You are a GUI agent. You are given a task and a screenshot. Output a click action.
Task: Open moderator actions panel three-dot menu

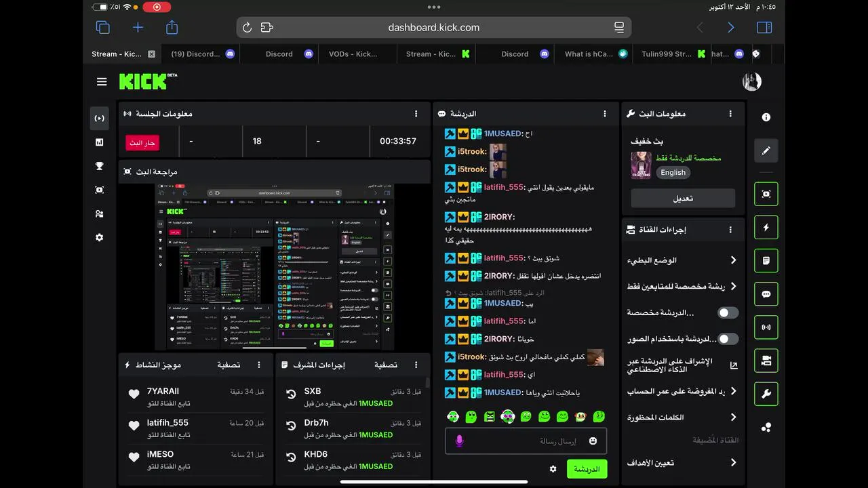point(416,365)
